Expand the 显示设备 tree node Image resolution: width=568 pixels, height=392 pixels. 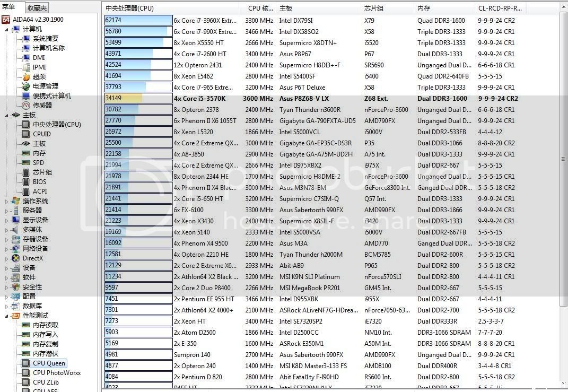tap(7, 220)
